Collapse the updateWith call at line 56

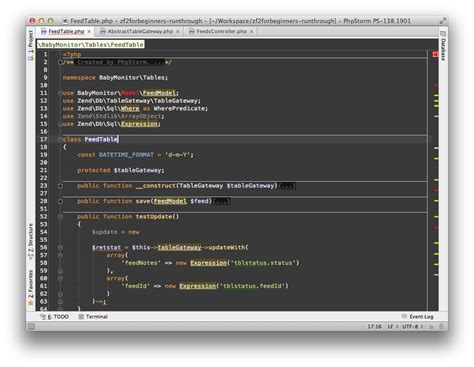pyautogui.click(x=60, y=248)
